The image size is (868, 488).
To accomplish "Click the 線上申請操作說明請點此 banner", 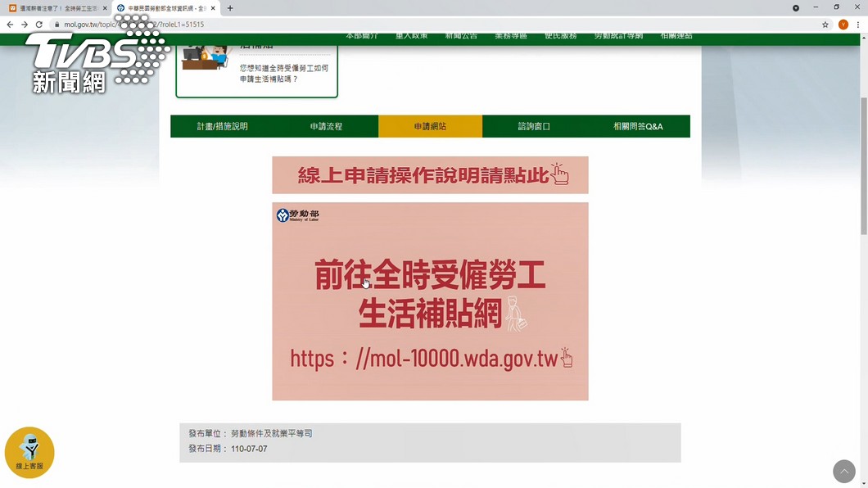I will click(x=430, y=175).
